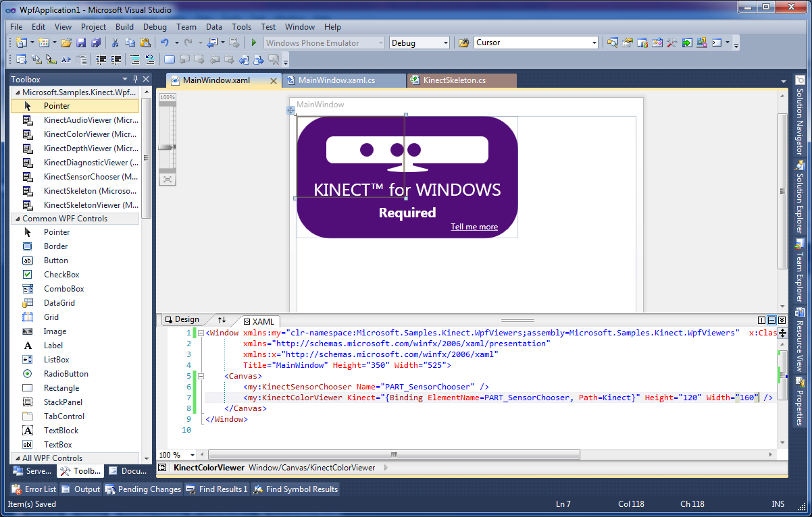
Task: Start debugging with the green play icon
Action: (254, 43)
